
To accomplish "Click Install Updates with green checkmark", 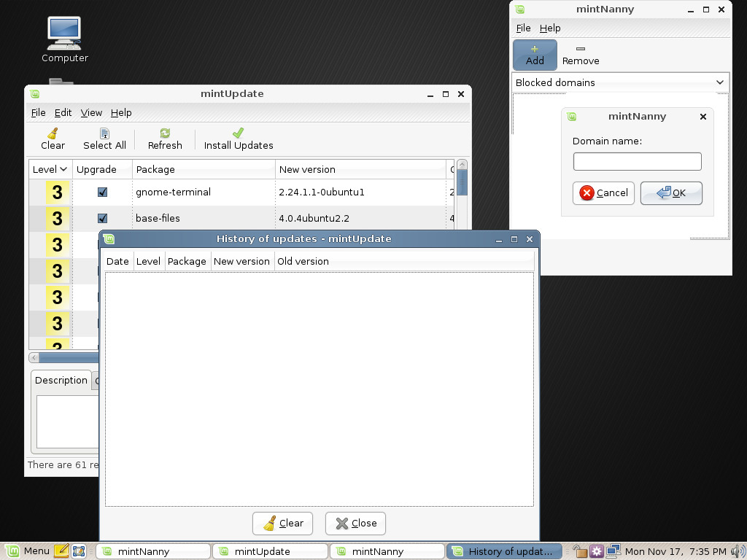I will coord(239,139).
